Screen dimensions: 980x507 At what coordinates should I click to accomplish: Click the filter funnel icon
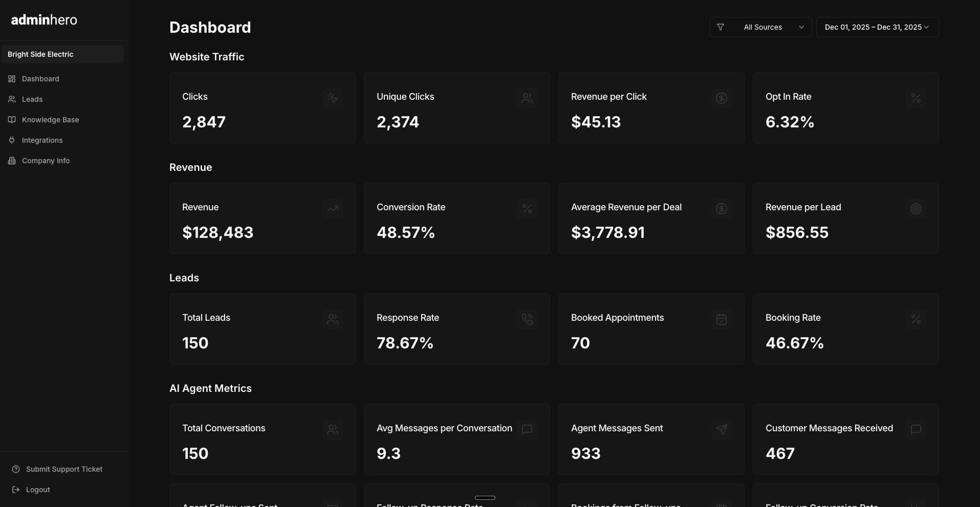click(x=721, y=27)
